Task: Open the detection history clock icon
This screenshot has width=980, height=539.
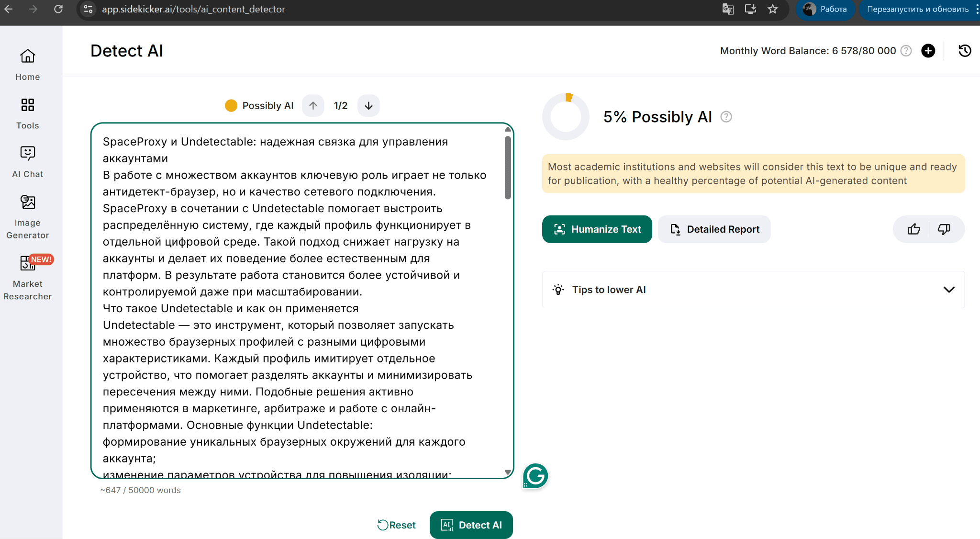Action: (x=965, y=51)
